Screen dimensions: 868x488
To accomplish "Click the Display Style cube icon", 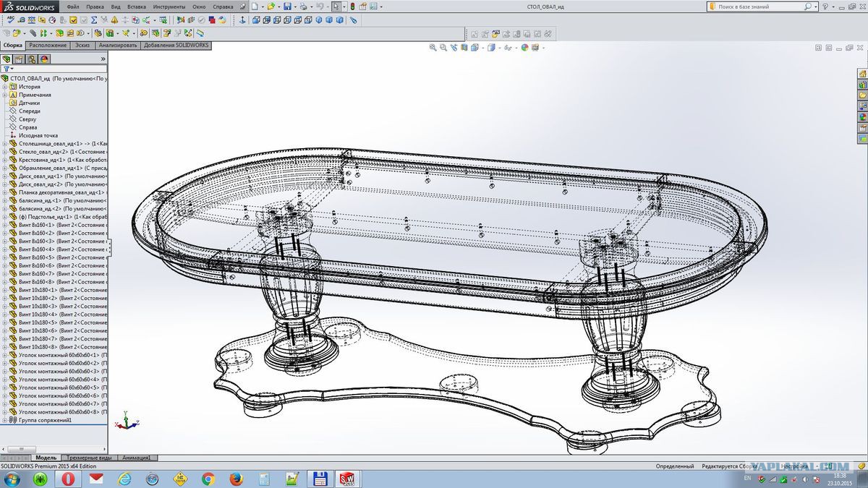I will tap(491, 48).
